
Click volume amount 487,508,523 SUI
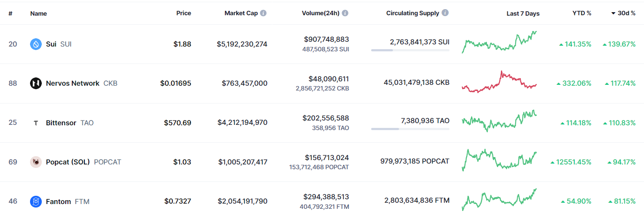325,49
